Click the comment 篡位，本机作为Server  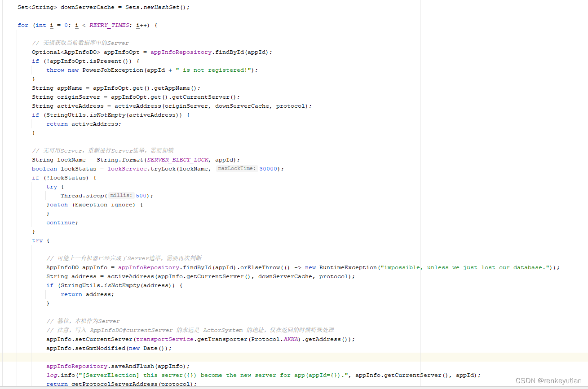pos(83,321)
